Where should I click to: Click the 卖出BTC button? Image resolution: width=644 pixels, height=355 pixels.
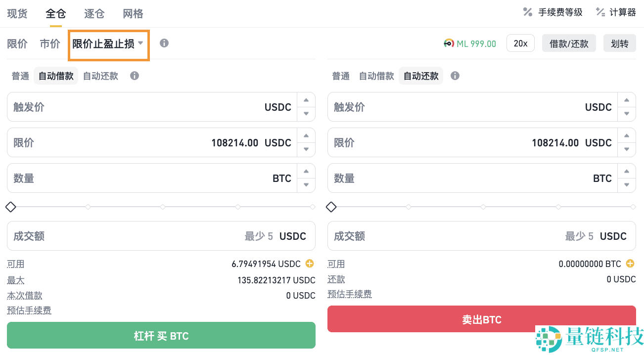click(481, 319)
